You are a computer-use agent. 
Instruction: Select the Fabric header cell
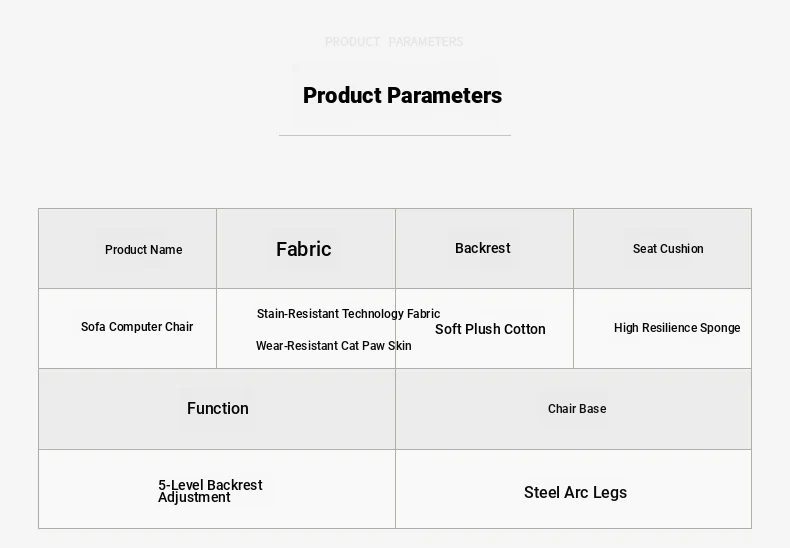tap(306, 249)
